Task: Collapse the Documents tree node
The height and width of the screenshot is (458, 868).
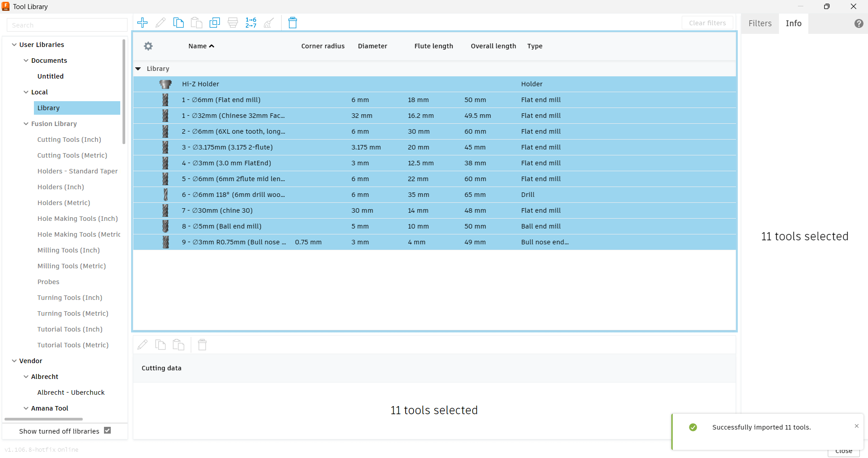Action: point(26,61)
